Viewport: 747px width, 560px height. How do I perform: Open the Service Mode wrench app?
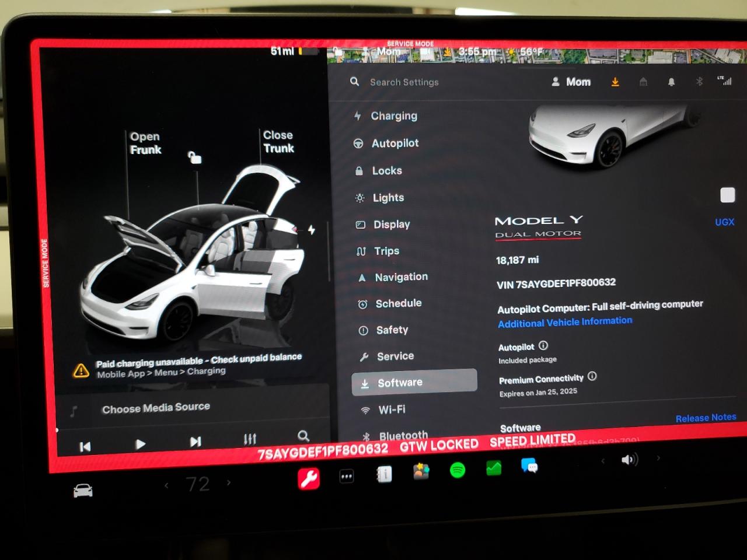[309, 479]
